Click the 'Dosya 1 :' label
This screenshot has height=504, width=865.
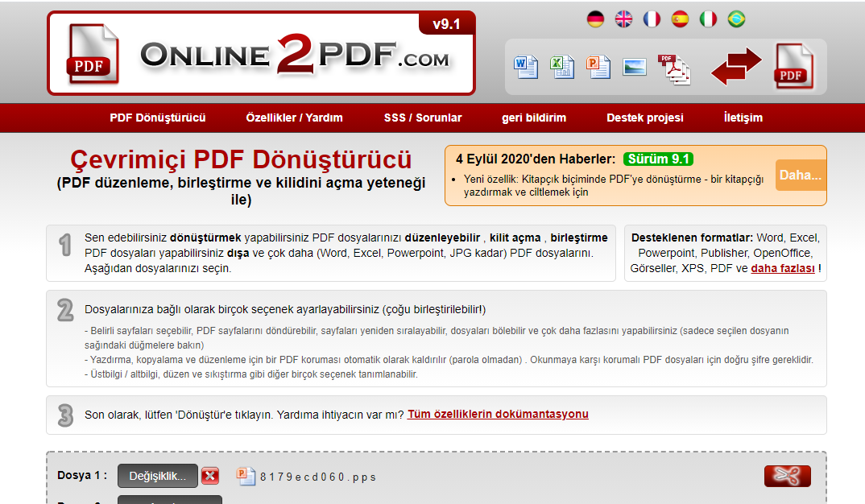[x=82, y=475]
